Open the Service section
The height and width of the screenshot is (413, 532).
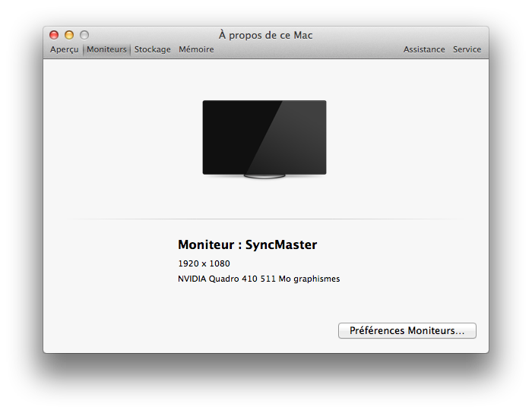click(467, 49)
